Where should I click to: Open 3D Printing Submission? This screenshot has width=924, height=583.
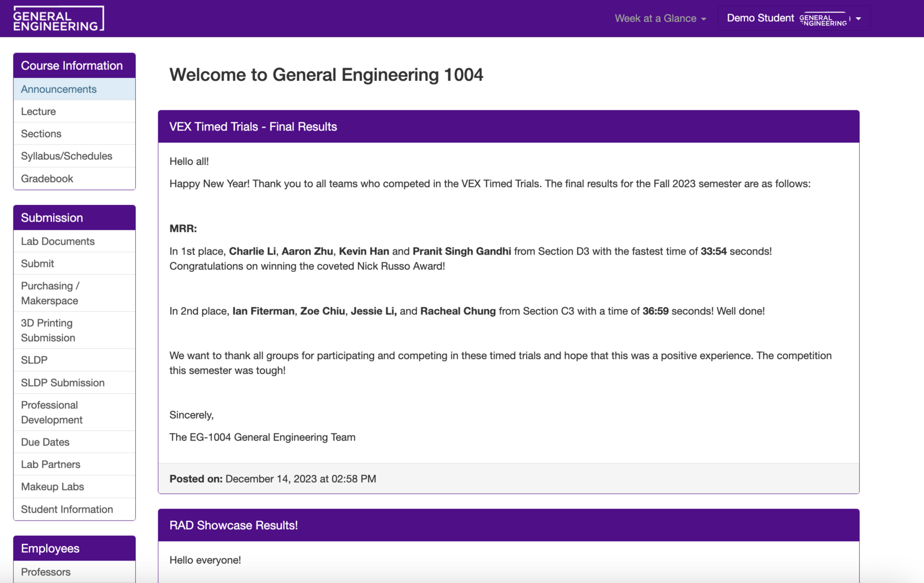(x=47, y=330)
